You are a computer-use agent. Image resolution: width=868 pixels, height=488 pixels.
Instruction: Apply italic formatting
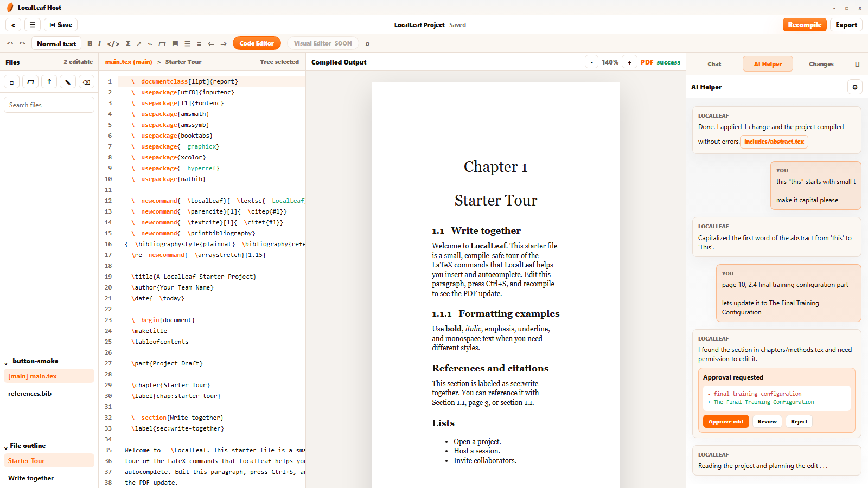tap(99, 43)
